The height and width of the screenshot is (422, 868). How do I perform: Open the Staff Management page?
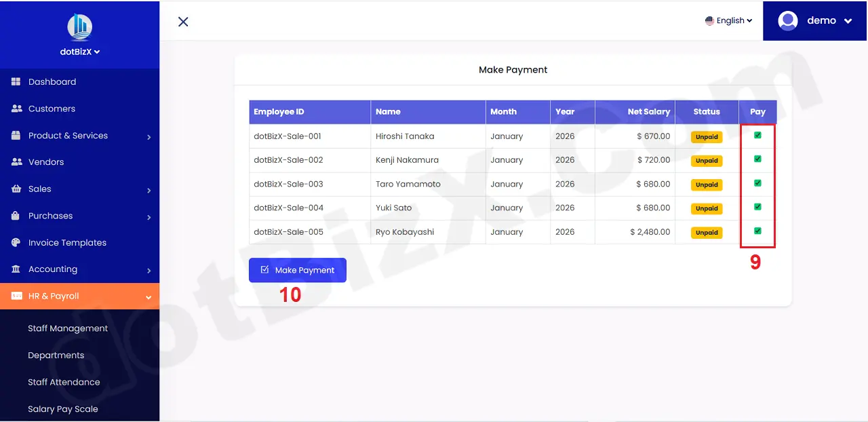[x=68, y=328]
